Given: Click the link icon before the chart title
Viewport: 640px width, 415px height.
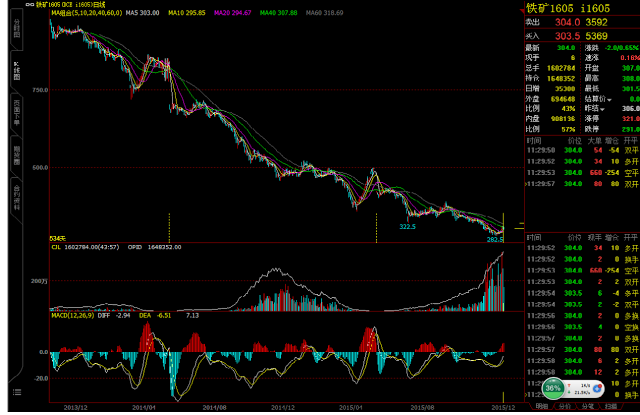Looking at the screenshot, I should pyautogui.click(x=30, y=4).
